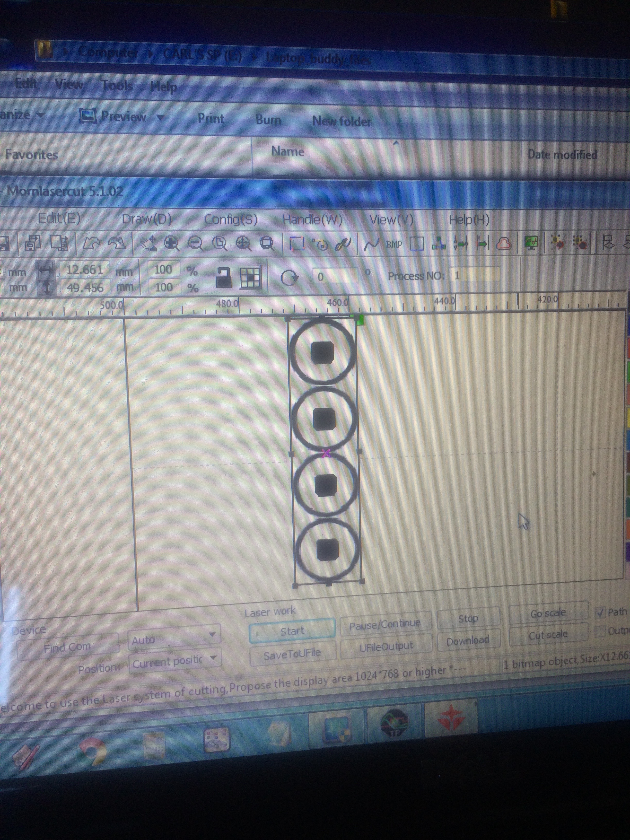Click the Find Com button
This screenshot has height=840, width=630.
coord(68,647)
